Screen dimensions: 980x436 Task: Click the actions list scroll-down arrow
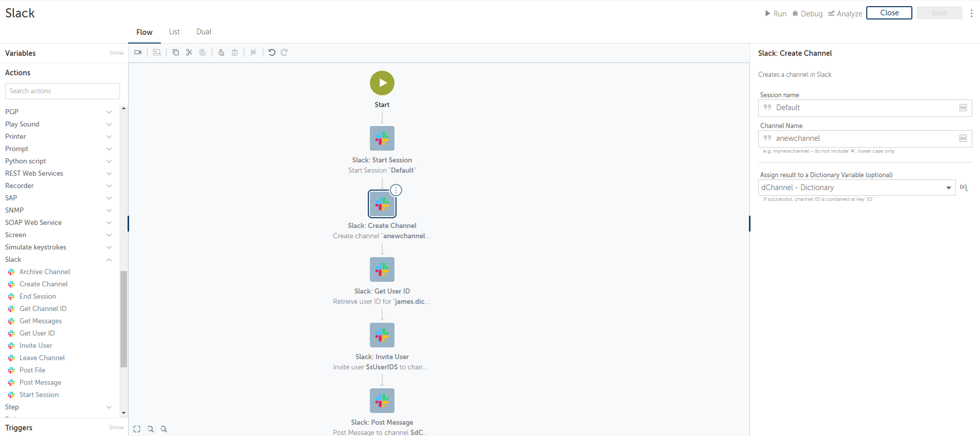pos(123,413)
